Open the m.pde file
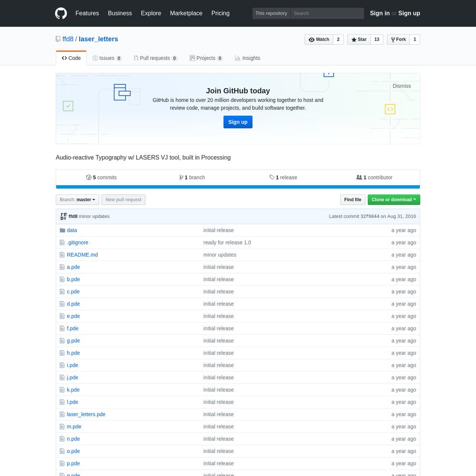 (x=74, y=426)
